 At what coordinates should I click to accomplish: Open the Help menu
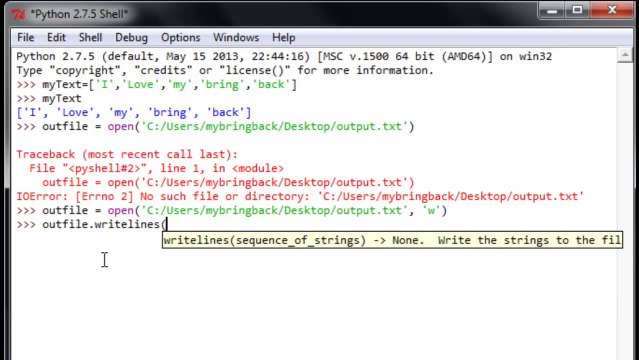(284, 38)
